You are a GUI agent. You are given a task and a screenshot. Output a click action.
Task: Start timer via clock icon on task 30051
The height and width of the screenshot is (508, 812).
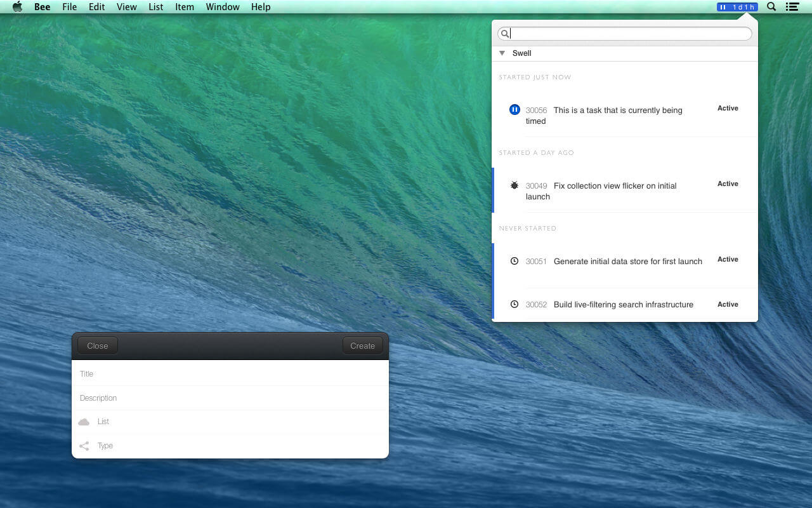coord(514,261)
